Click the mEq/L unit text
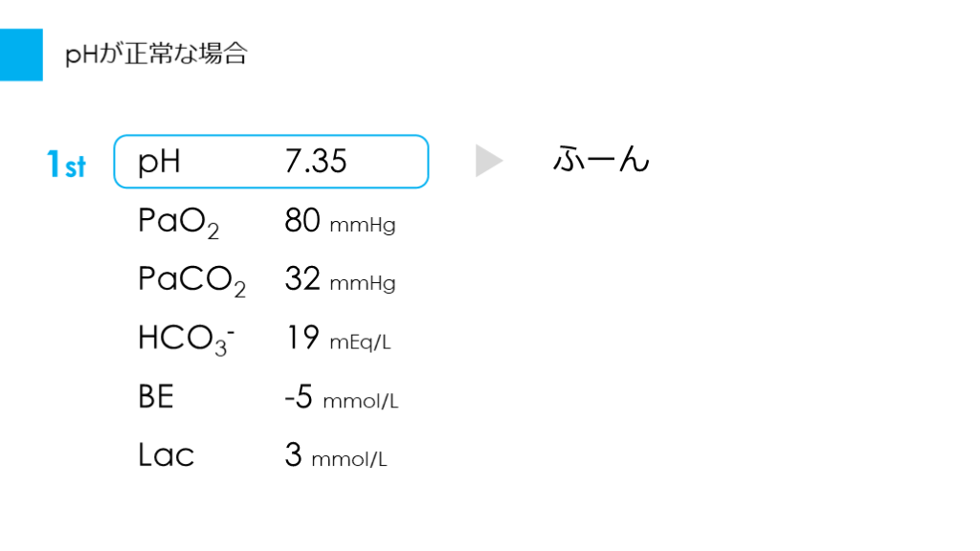The height and width of the screenshot is (551, 980). [x=360, y=342]
